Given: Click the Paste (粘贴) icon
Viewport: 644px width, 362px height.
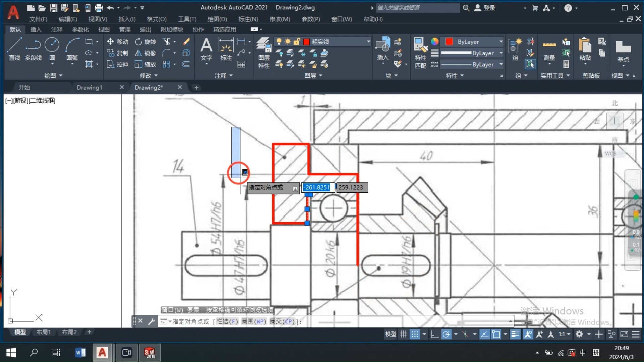Looking at the screenshot, I should [585, 49].
